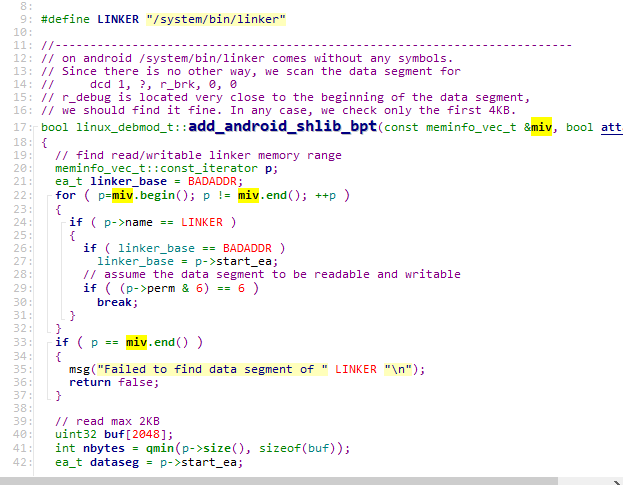Click 'LINKER' in the #define on line 9

click(118, 19)
